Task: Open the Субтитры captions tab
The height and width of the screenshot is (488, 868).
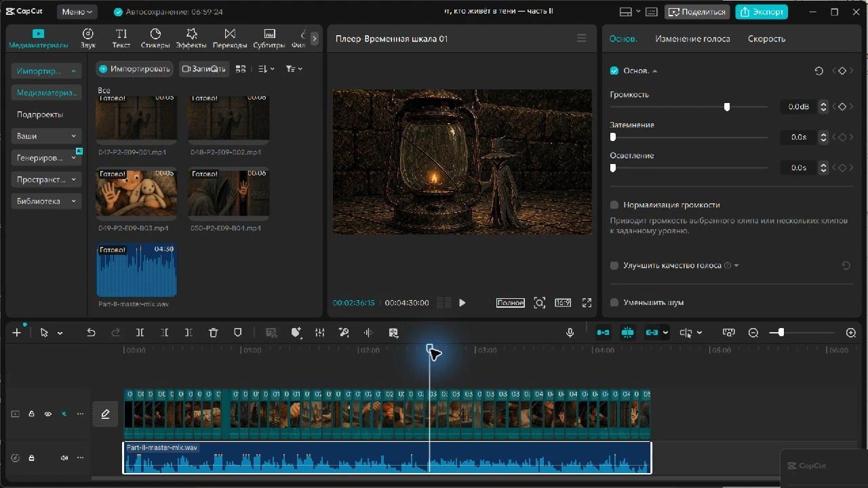Action: [x=269, y=39]
